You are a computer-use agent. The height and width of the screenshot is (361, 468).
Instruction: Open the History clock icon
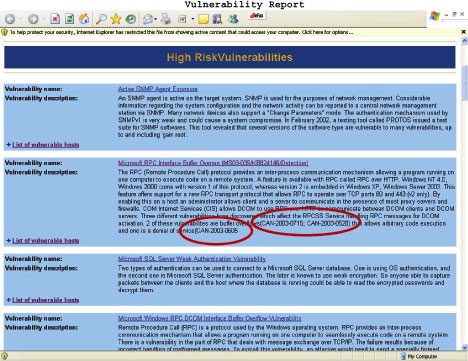(130, 19)
